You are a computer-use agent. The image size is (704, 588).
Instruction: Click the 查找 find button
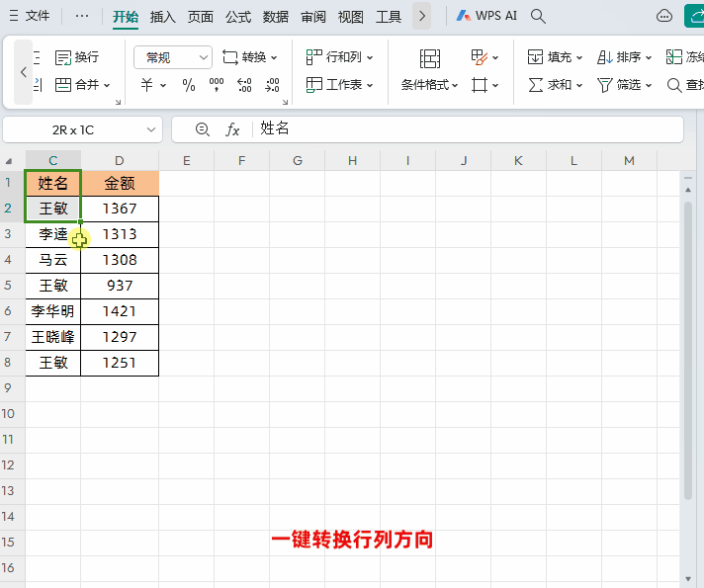(x=684, y=85)
